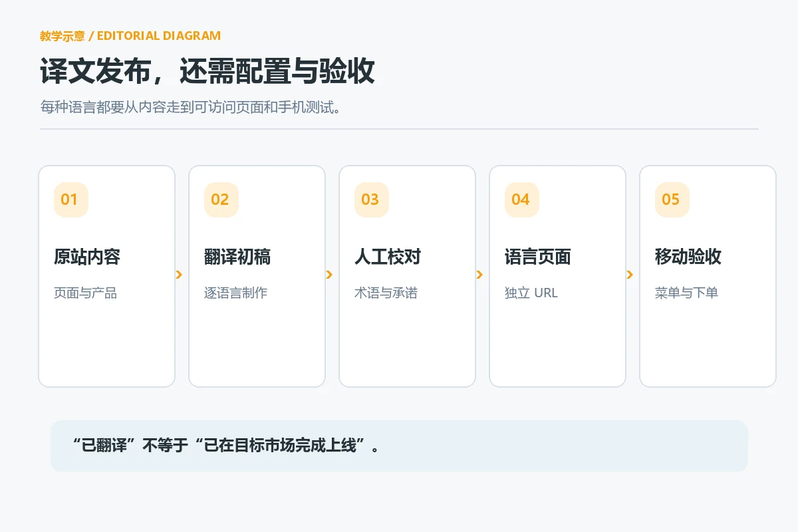Screen dimensions: 798x532
Task: Click the subtitle starting with "每种语言都要从内容"
Action: [191, 107]
